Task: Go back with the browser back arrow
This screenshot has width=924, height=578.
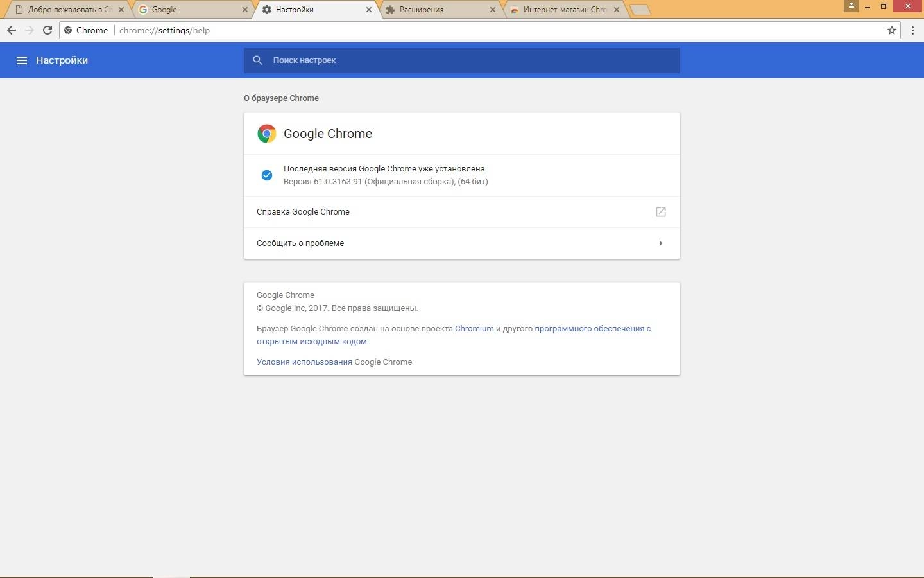Action: click(x=11, y=30)
